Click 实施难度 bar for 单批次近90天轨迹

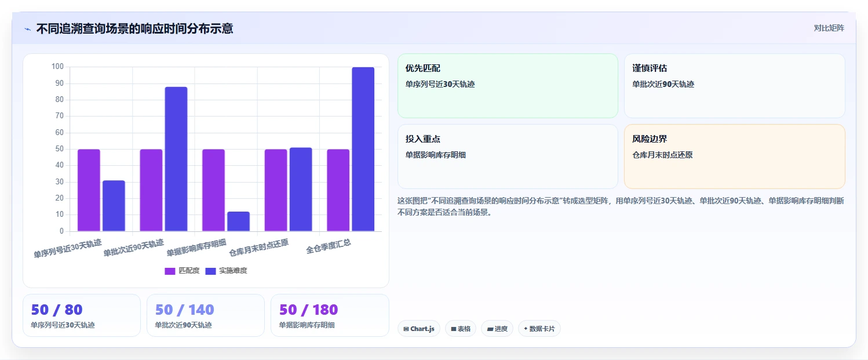pyautogui.click(x=176, y=159)
